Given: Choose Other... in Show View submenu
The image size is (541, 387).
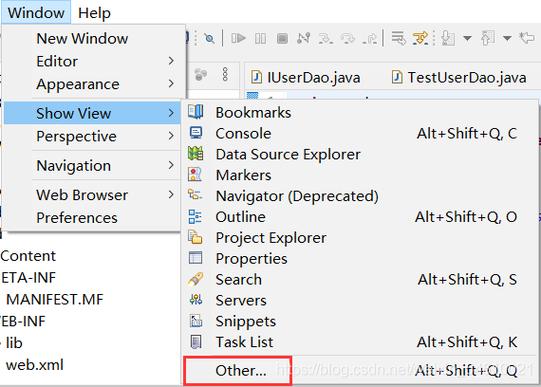Looking at the screenshot, I should pyautogui.click(x=360, y=370).
